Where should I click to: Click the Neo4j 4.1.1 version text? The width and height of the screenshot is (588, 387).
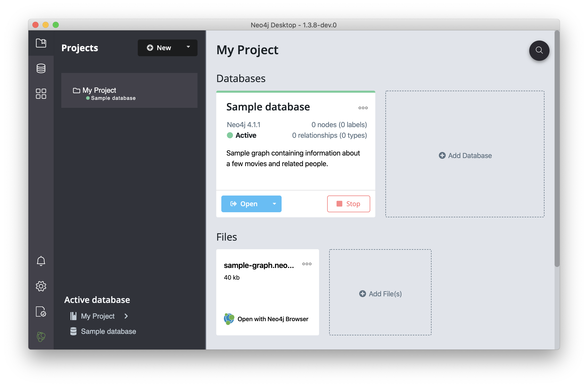244,125
